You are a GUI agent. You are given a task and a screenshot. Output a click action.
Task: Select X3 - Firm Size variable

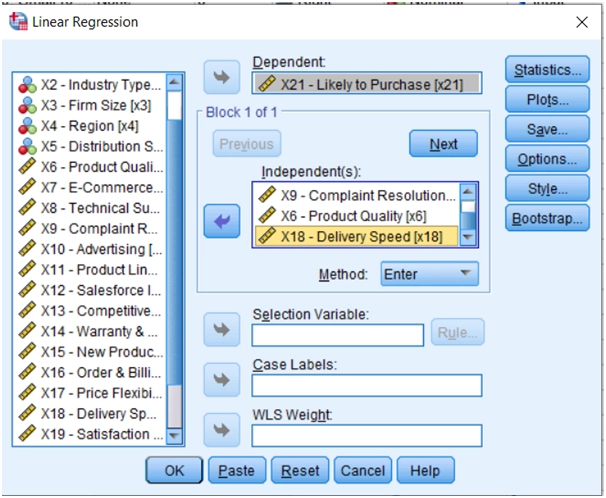(x=95, y=105)
